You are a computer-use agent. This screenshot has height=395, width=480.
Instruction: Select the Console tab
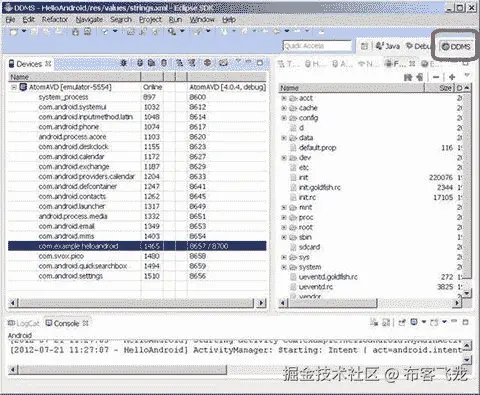pyautogui.click(x=67, y=323)
